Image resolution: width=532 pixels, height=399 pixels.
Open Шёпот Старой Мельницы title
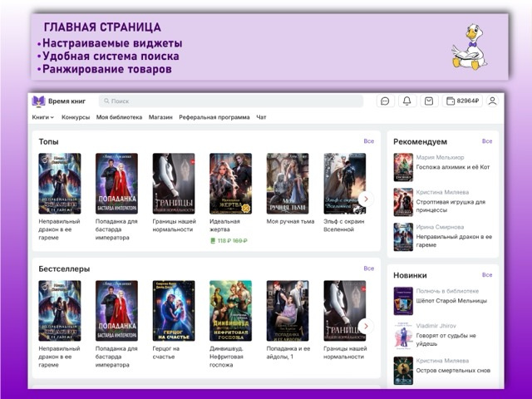(451, 301)
